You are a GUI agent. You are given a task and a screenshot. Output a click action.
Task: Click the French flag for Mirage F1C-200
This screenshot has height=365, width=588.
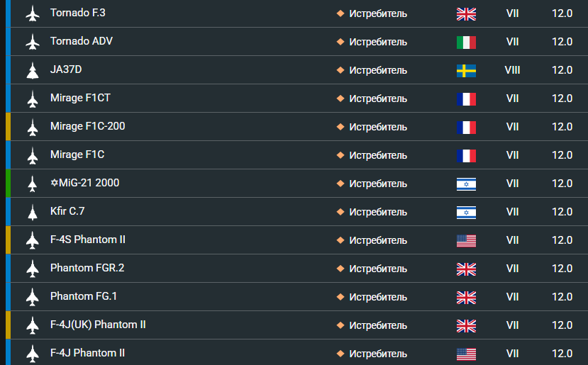click(466, 128)
